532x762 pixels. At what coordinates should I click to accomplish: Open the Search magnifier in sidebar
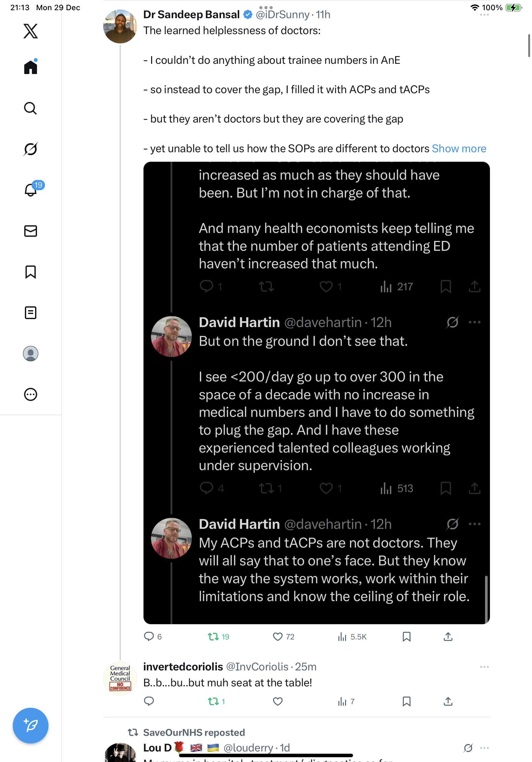[x=31, y=108]
